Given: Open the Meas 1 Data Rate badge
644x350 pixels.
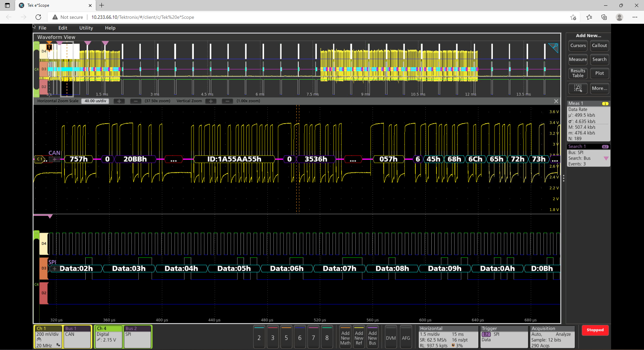Looking at the screenshot, I should point(589,121).
